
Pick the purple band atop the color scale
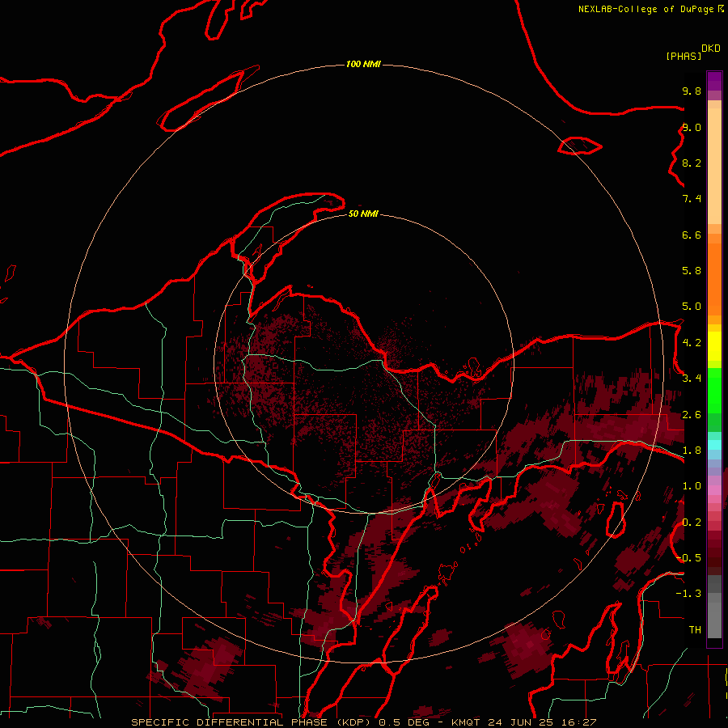point(714,81)
